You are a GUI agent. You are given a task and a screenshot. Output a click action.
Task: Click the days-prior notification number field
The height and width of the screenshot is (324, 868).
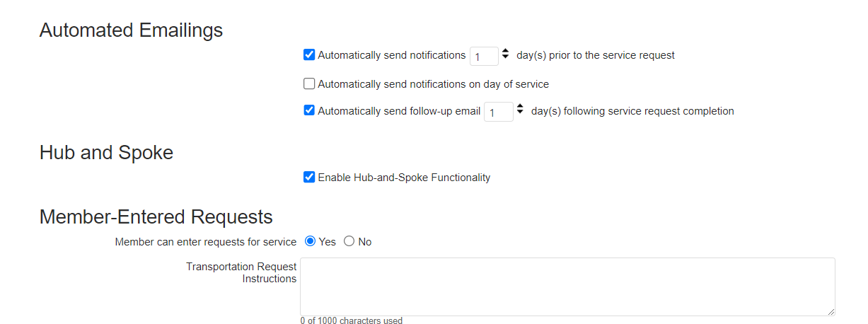[484, 56]
